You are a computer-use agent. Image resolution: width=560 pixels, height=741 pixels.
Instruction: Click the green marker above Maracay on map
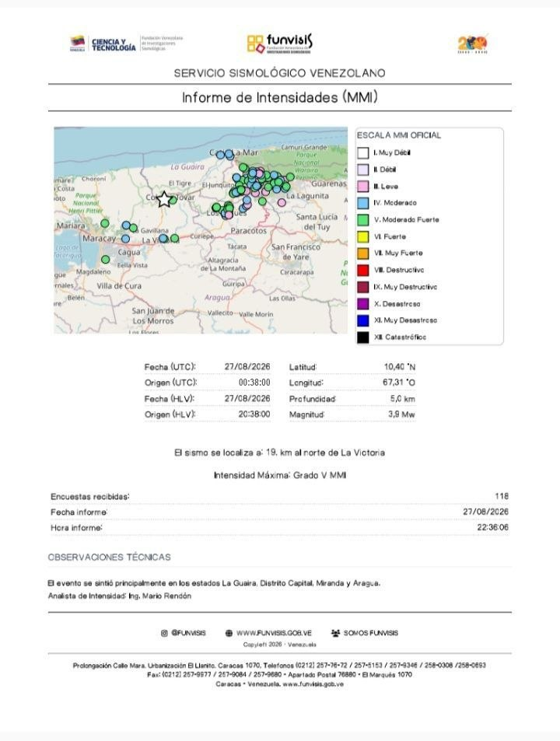[105, 223]
